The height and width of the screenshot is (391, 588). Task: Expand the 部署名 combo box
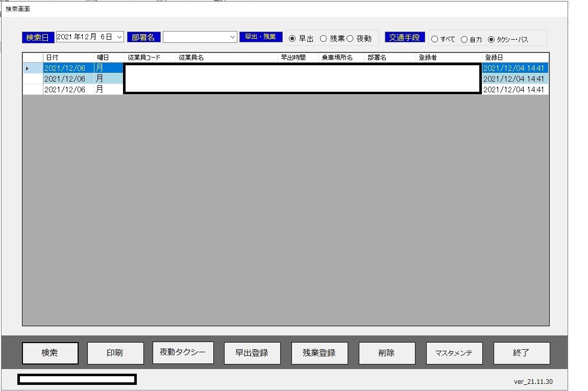point(233,37)
